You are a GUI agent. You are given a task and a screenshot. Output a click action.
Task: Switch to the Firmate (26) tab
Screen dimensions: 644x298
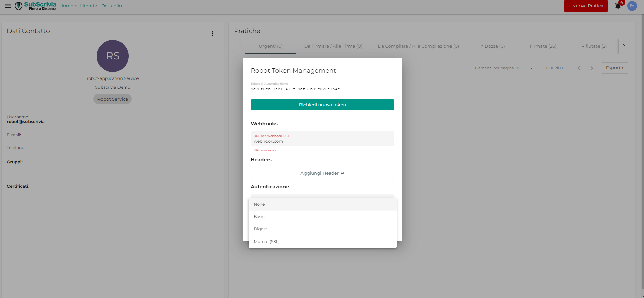point(543,46)
